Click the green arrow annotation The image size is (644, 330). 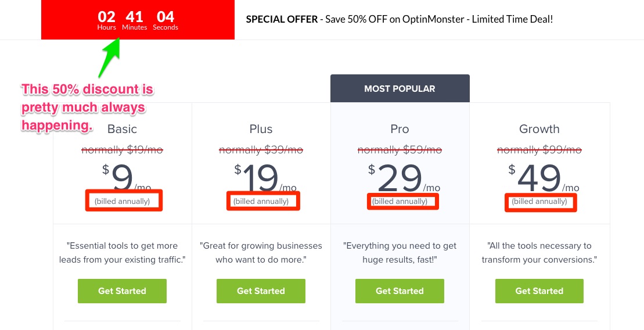(110, 57)
